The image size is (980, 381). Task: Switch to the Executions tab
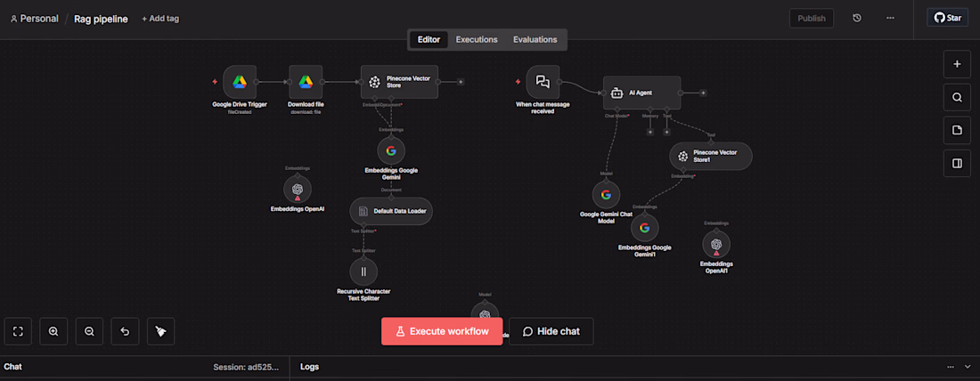pyautogui.click(x=477, y=39)
